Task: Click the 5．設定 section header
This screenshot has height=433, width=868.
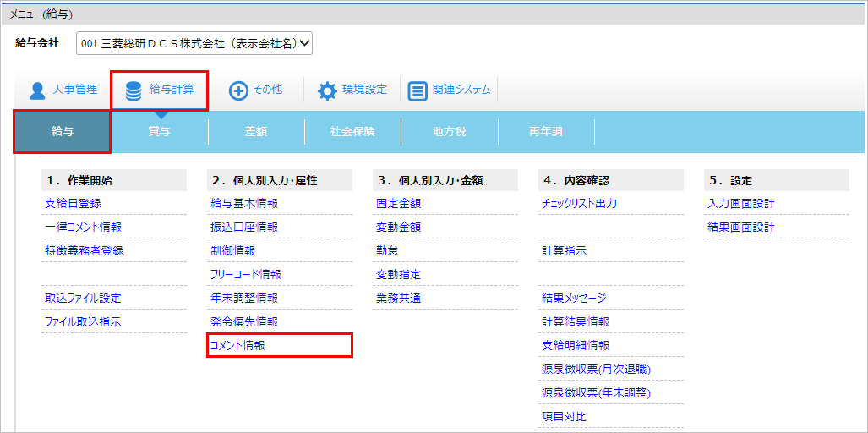Action: (777, 180)
